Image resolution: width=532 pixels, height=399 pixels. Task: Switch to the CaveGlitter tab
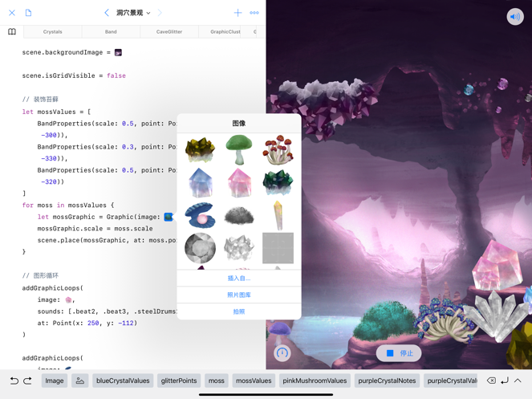[x=169, y=32]
